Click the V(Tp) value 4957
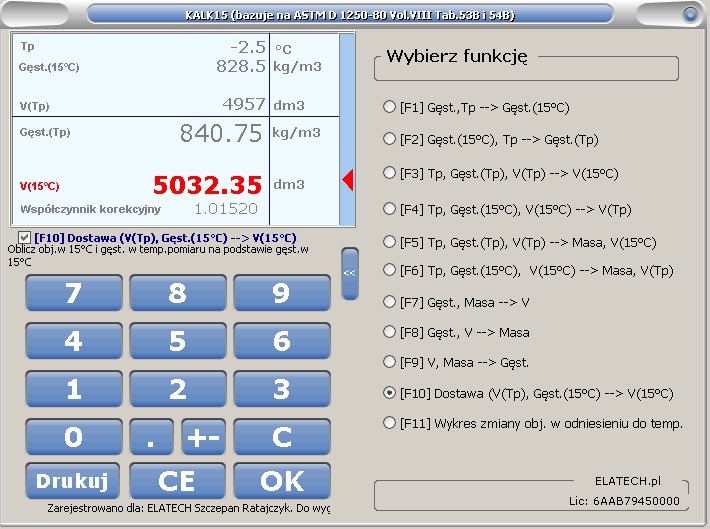 244,105
